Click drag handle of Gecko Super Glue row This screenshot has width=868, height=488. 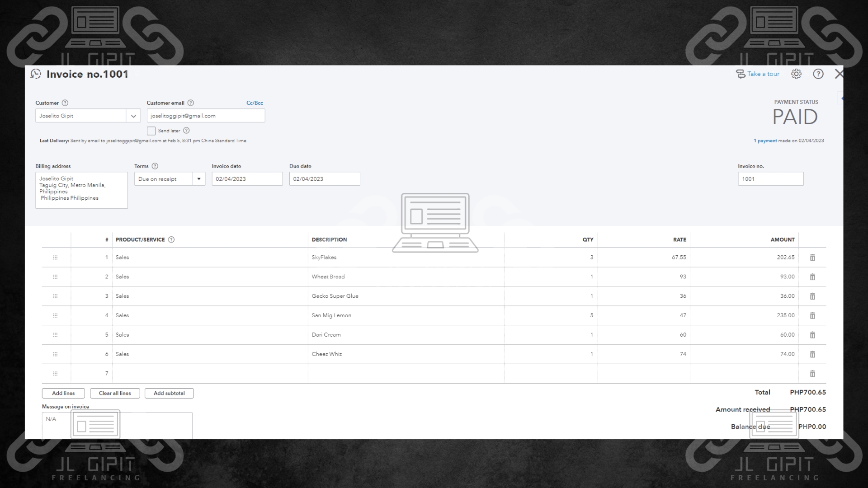(55, 296)
